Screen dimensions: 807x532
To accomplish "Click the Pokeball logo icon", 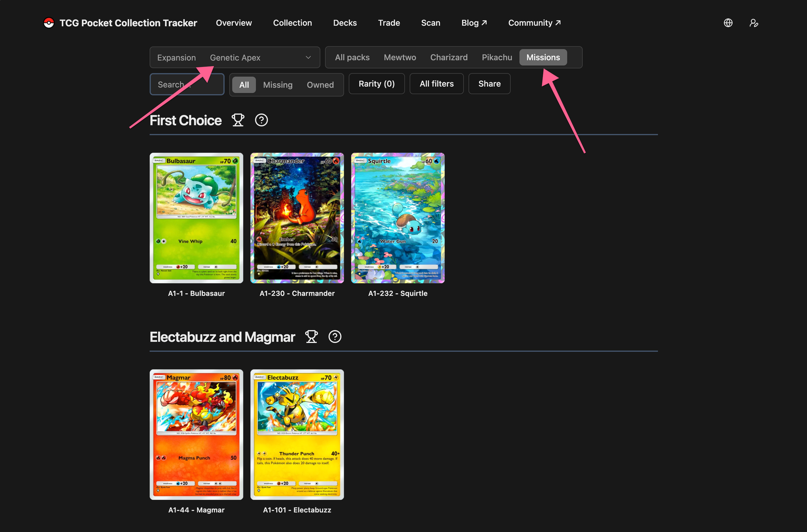I will pyautogui.click(x=49, y=23).
